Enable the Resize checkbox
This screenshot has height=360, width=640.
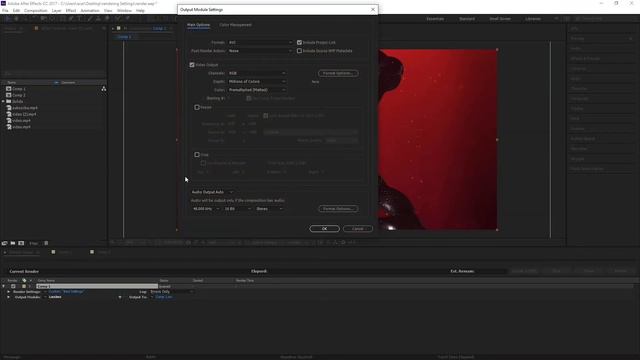click(197, 107)
